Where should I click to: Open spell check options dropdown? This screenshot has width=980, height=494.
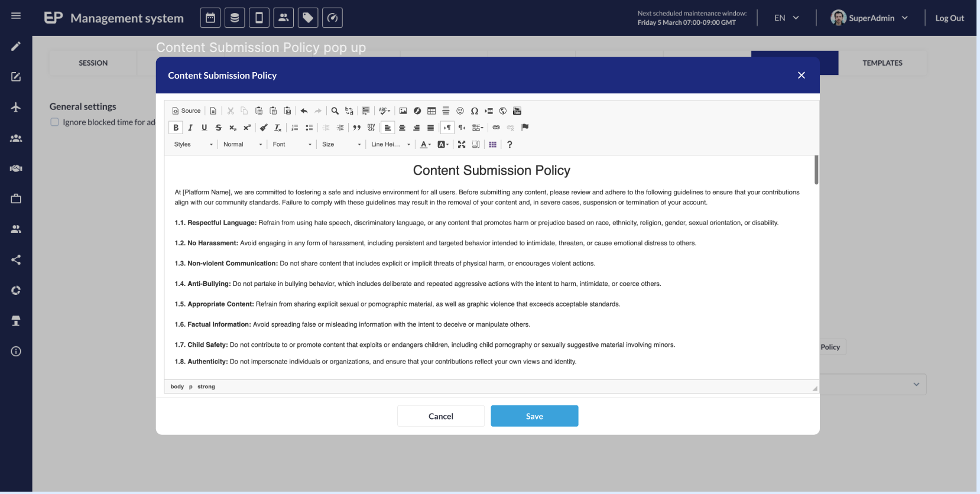click(385, 110)
